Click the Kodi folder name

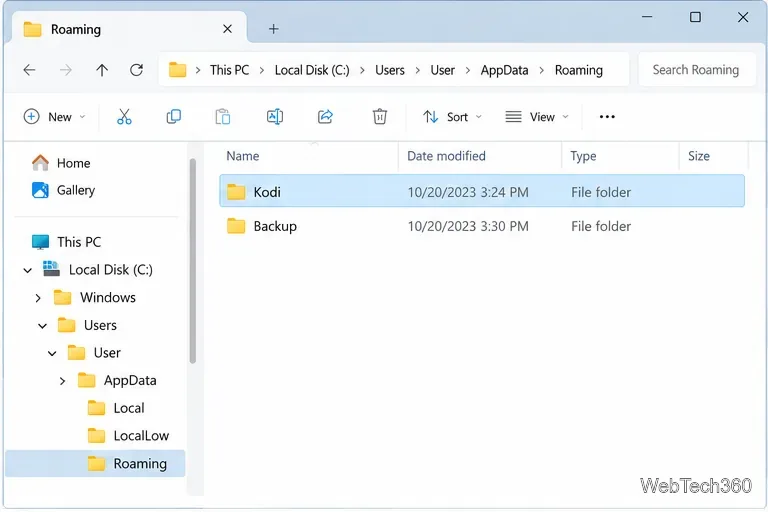pos(267,192)
